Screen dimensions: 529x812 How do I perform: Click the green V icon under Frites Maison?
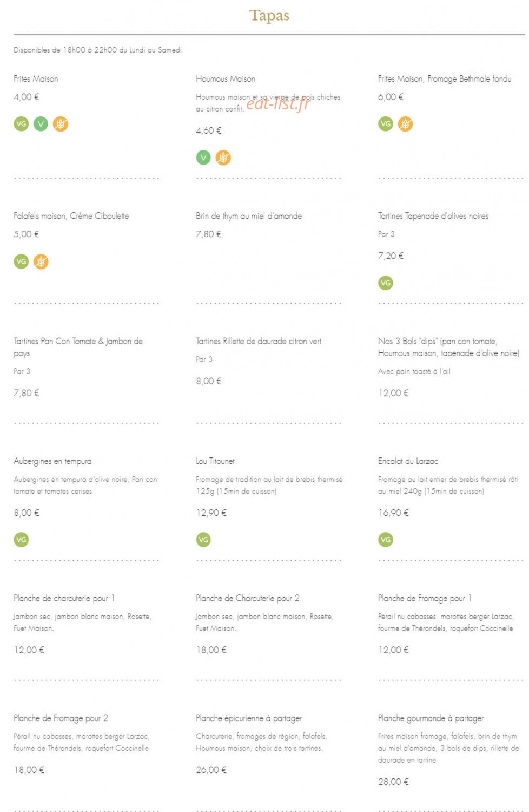[x=41, y=124]
